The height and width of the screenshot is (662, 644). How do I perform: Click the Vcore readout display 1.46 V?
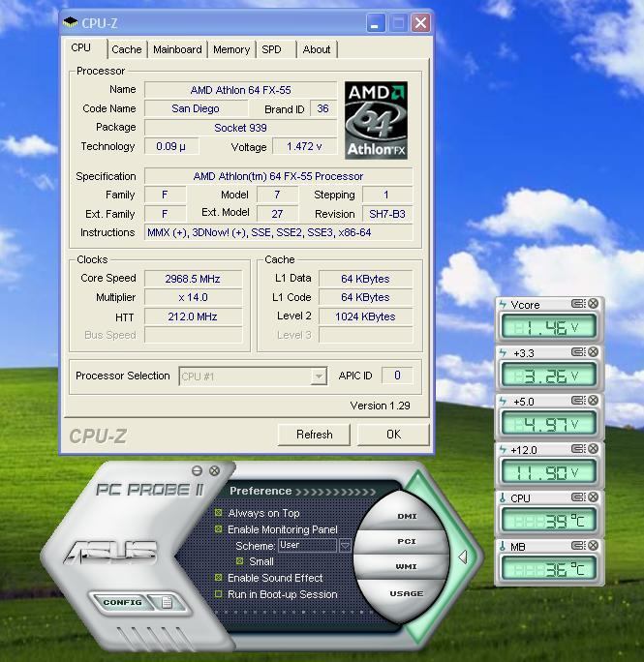(x=548, y=327)
